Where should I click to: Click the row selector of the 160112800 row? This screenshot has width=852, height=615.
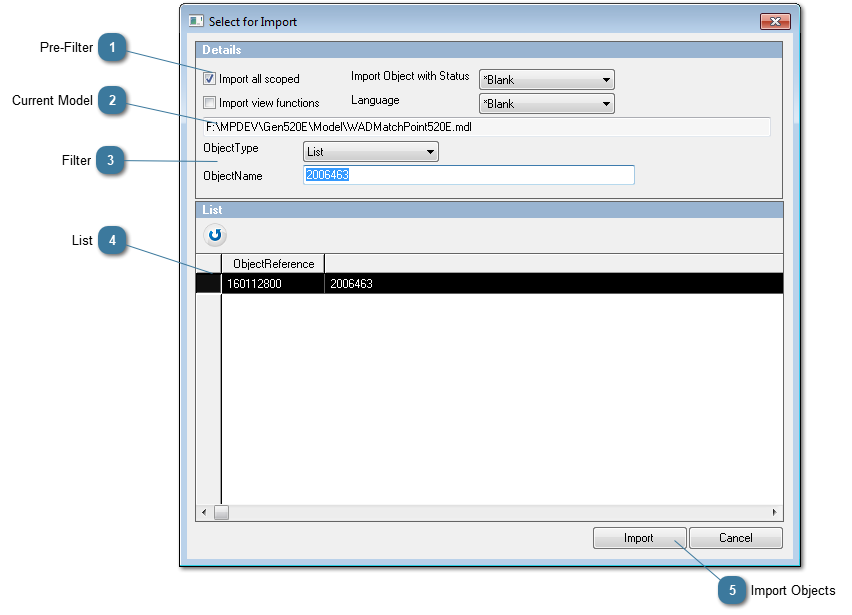[x=208, y=284]
